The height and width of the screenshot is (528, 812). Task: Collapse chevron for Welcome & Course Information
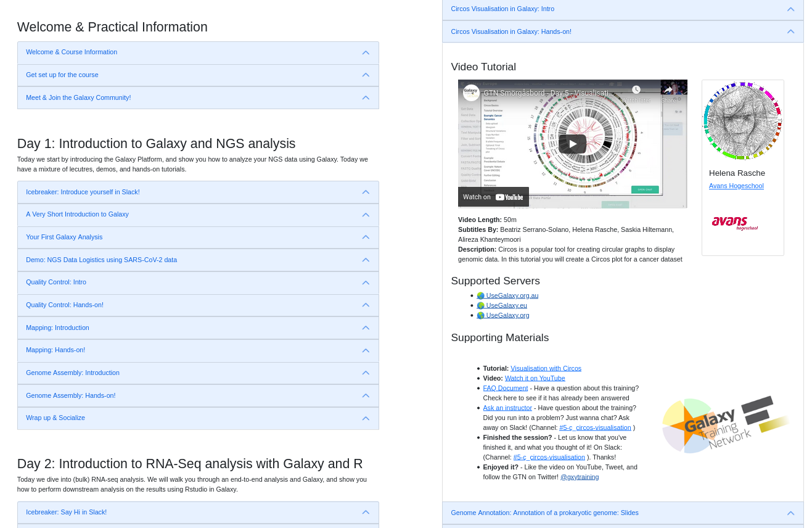pos(366,53)
